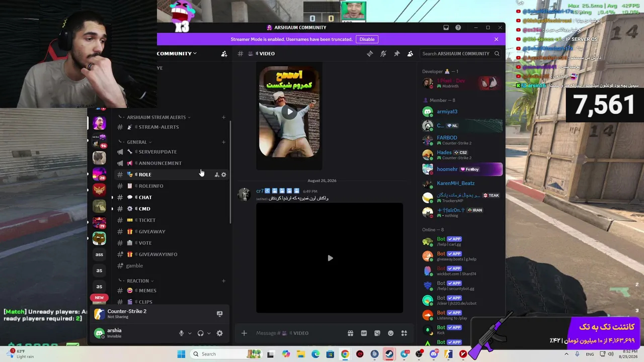
Task: Collapse the ARSHIAUM STREAM ALERTS category
Action: pyautogui.click(x=156, y=117)
